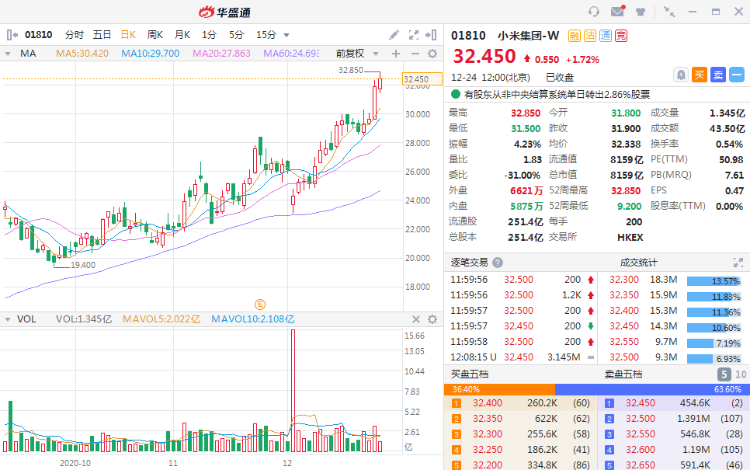Click the E event marker on chart
The width and height of the screenshot is (750, 470).
click(x=260, y=304)
